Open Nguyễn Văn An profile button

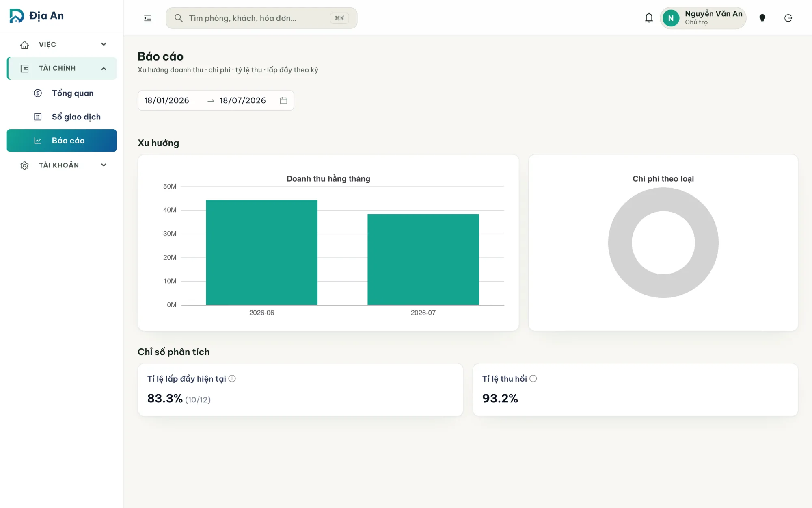703,18
